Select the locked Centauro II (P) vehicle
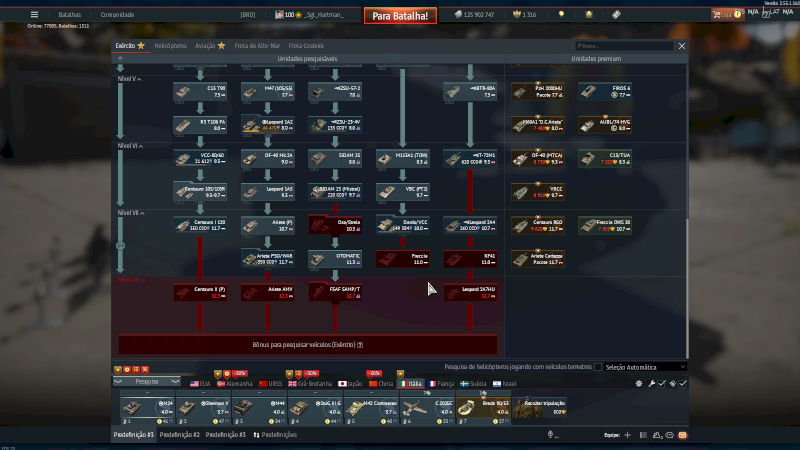This screenshot has height=450, width=800. (200, 292)
